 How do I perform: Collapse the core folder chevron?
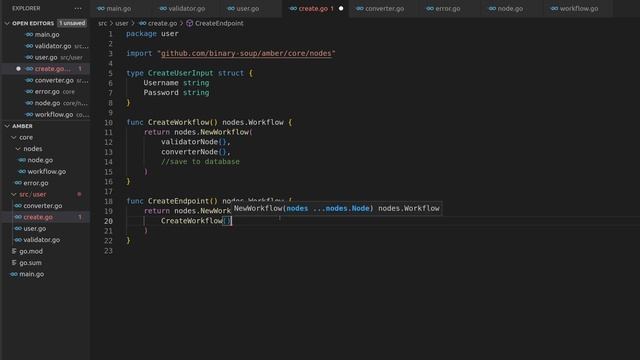point(14,138)
